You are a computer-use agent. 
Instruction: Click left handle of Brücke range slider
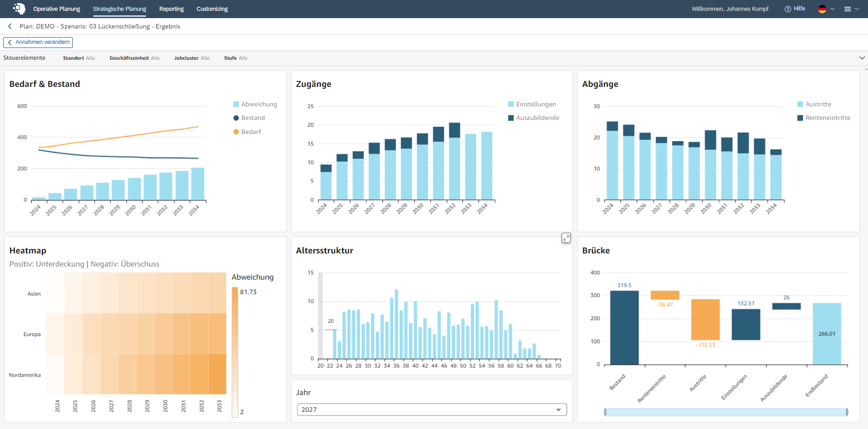click(605, 412)
